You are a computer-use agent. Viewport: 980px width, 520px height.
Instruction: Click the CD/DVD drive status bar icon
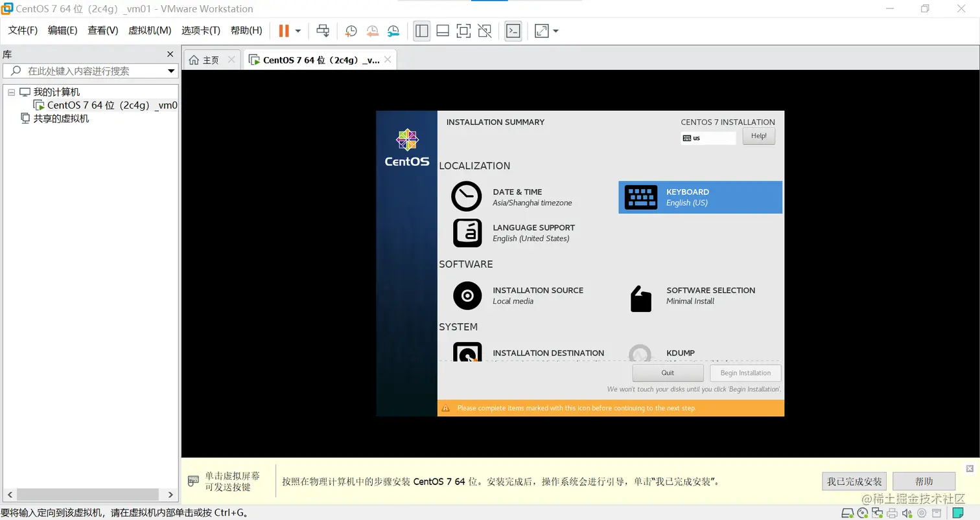[863, 514]
